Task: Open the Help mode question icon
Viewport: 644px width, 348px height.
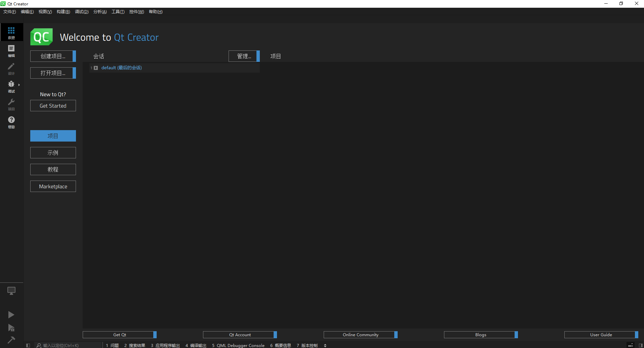Action: 11,122
